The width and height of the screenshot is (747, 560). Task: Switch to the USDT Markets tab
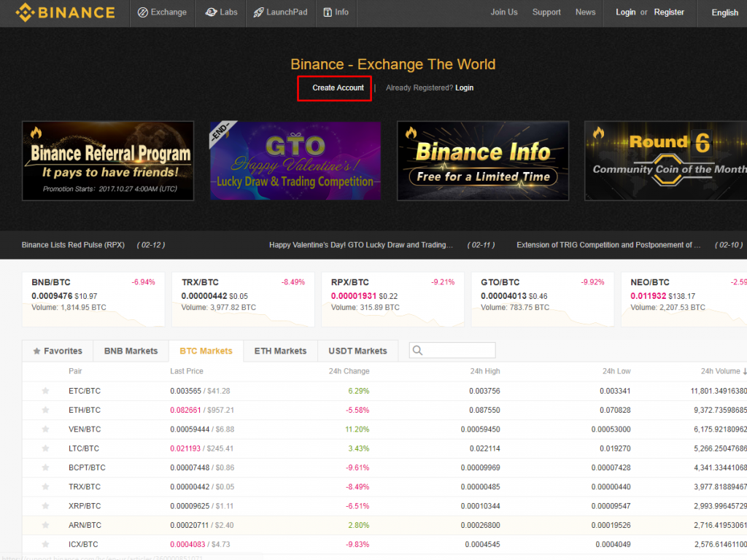pyautogui.click(x=357, y=351)
